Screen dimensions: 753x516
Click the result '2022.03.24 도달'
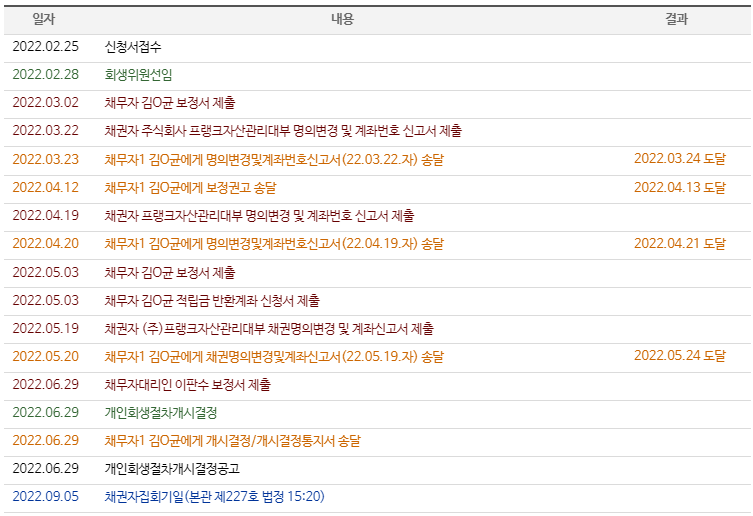tap(680, 159)
